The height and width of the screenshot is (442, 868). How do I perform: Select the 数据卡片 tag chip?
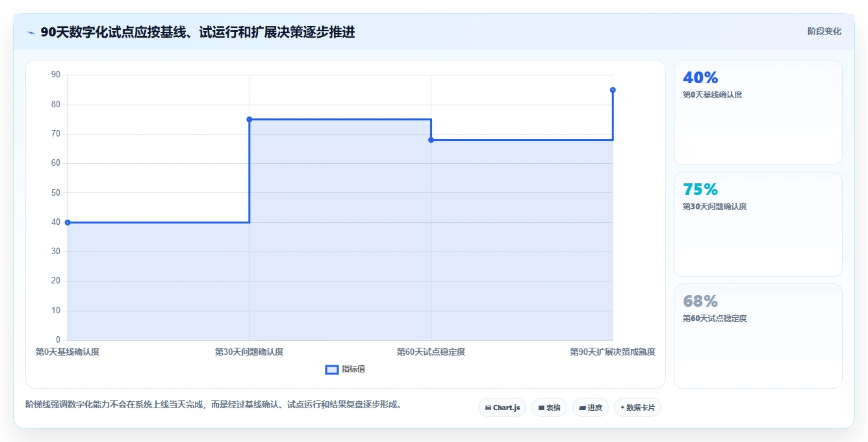coord(637,408)
